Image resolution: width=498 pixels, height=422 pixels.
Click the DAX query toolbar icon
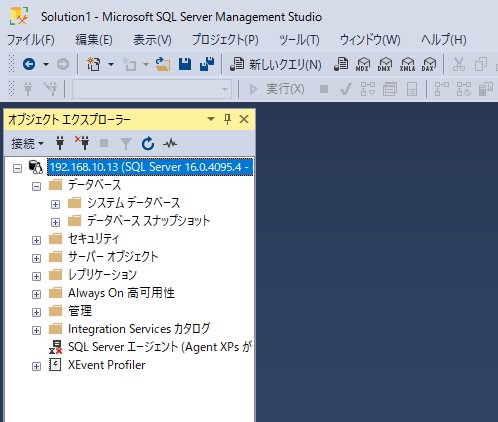429,64
